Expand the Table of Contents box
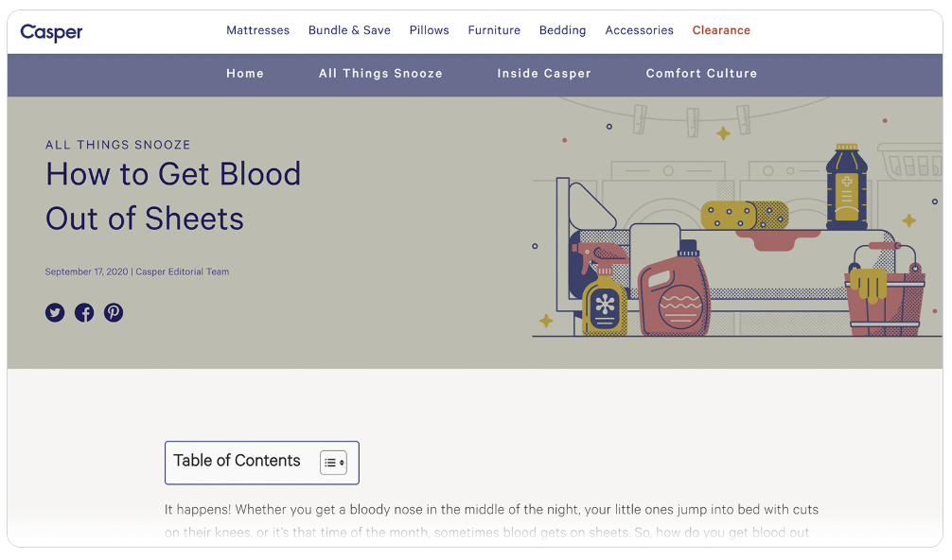This screenshot has height=560, width=952. tap(237, 462)
